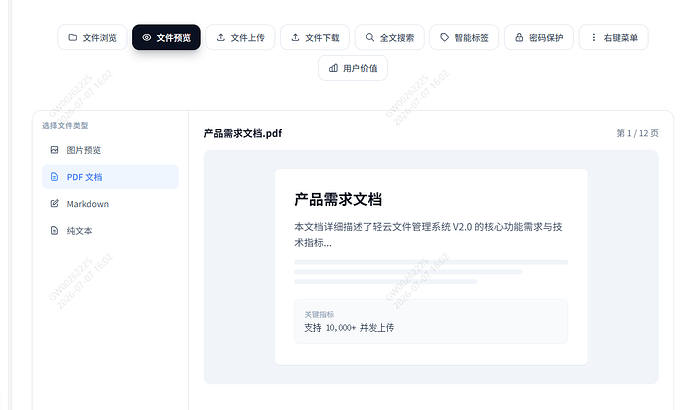The height and width of the screenshot is (410, 690).
Task: Click the file icon beside 纯文本
Action: click(54, 231)
